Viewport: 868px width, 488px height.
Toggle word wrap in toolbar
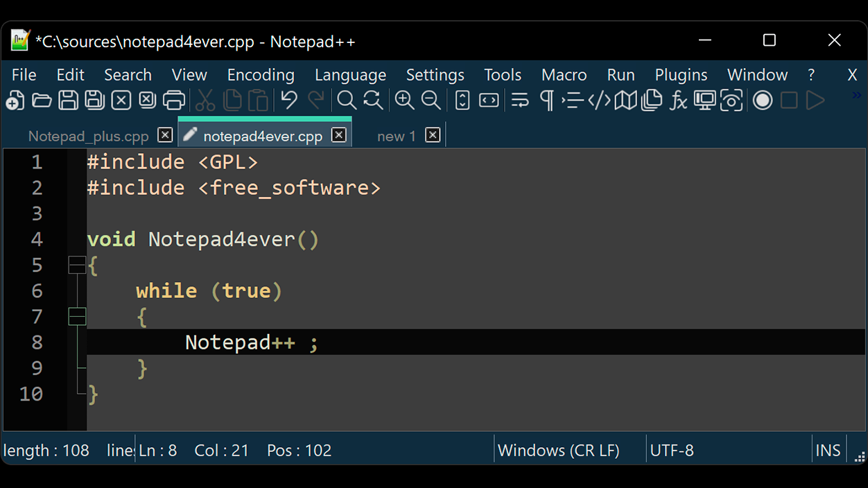pos(520,101)
